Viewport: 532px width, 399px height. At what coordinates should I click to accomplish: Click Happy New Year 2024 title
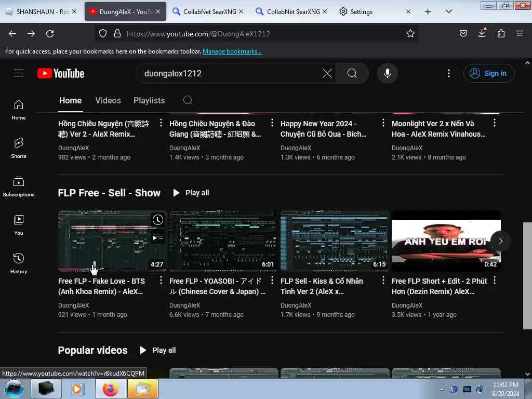(x=323, y=129)
